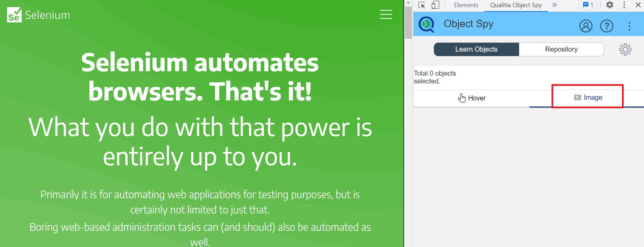Viewport: 644px width, 247px height.
Task: Click the Qualitia Object Spy logo
Action: tap(427, 24)
